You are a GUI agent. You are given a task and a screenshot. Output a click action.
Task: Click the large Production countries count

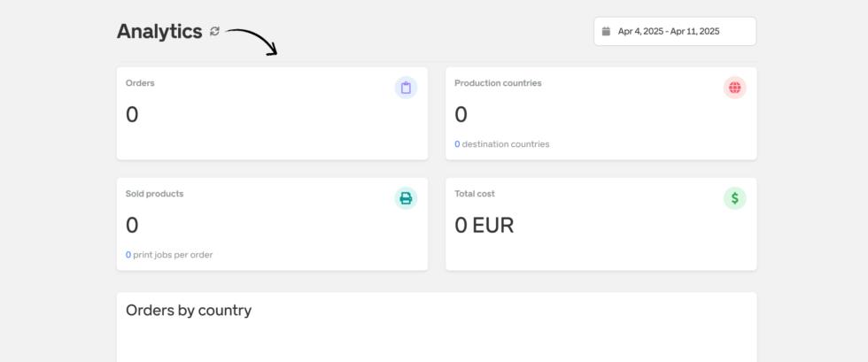[461, 115]
